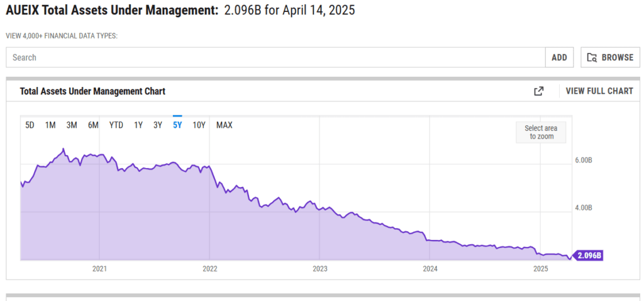The height and width of the screenshot is (301, 644).
Task: Switch chart to 3M range
Action: [72, 125]
